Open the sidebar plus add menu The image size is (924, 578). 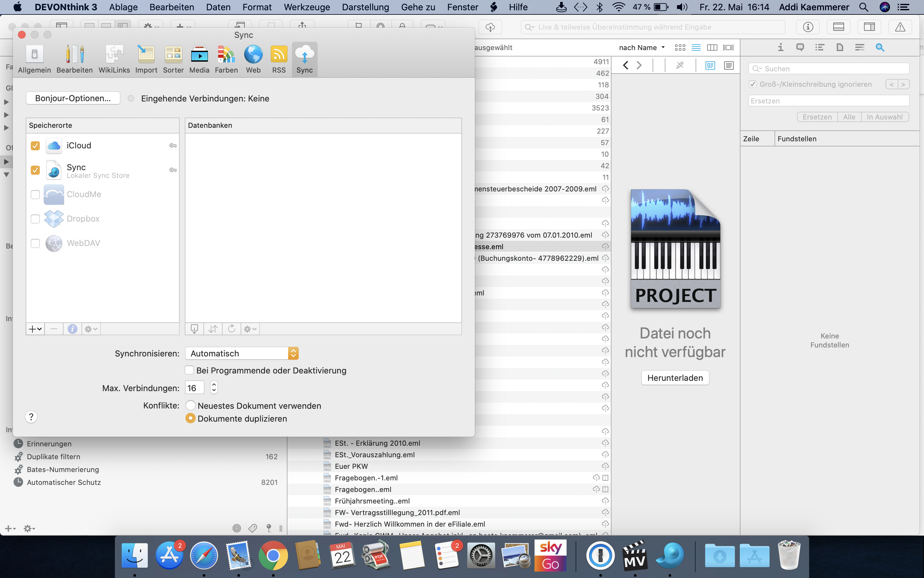(10, 528)
